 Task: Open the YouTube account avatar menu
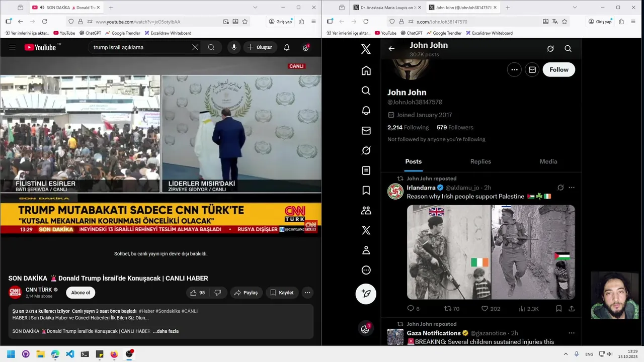click(x=306, y=47)
